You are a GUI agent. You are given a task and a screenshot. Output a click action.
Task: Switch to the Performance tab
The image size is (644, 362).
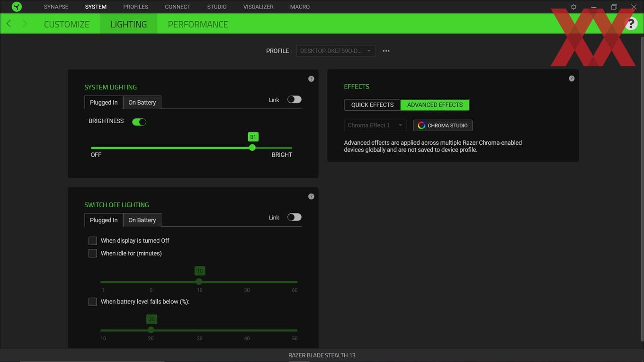198,24
